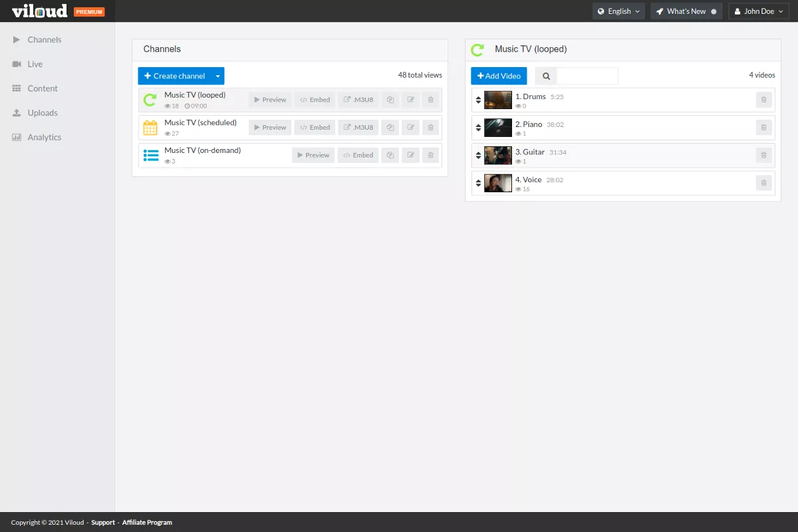
Task: Click the search magnifier icon
Action: click(x=546, y=76)
